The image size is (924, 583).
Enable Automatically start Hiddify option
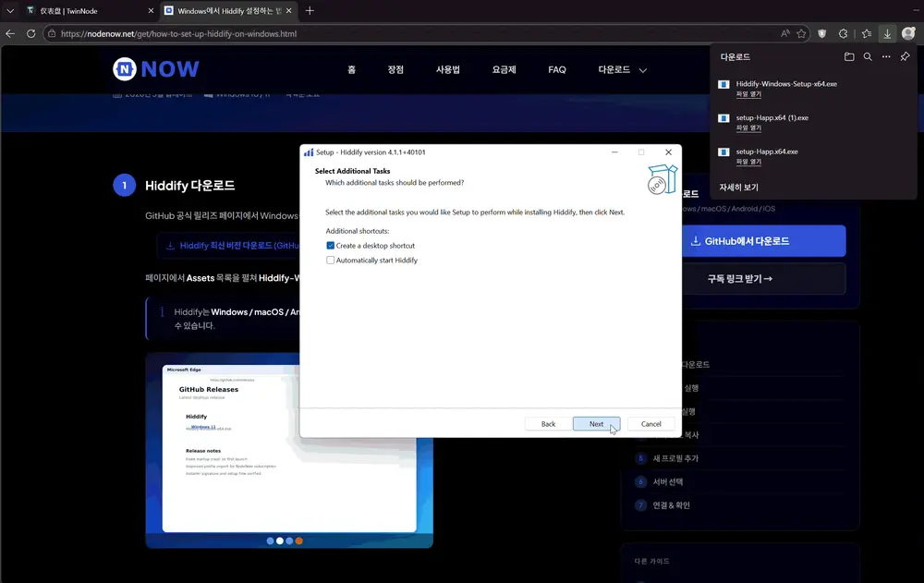330,260
